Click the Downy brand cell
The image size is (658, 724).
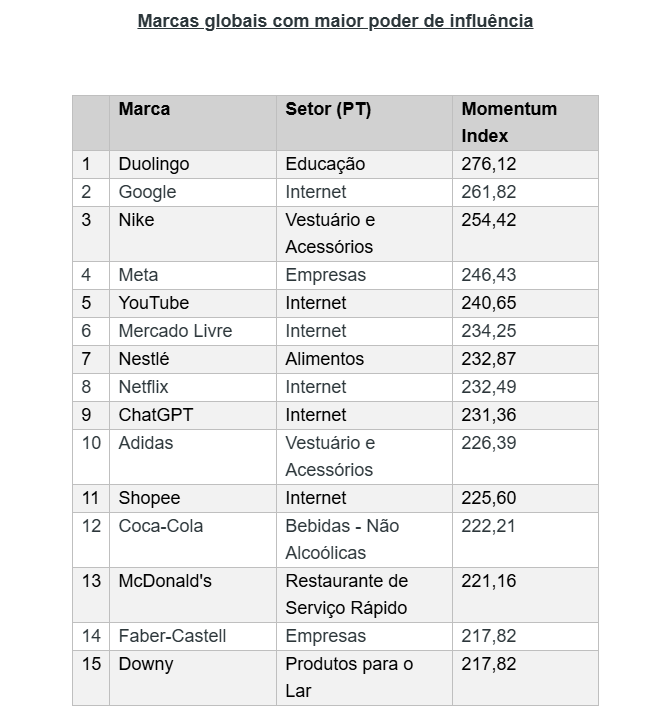146,664
